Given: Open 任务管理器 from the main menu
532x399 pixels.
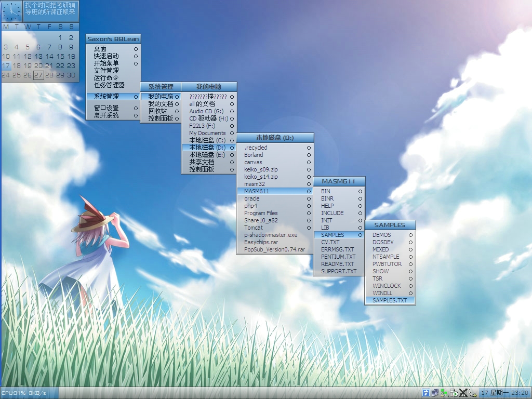Looking at the screenshot, I should tap(113, 85).
